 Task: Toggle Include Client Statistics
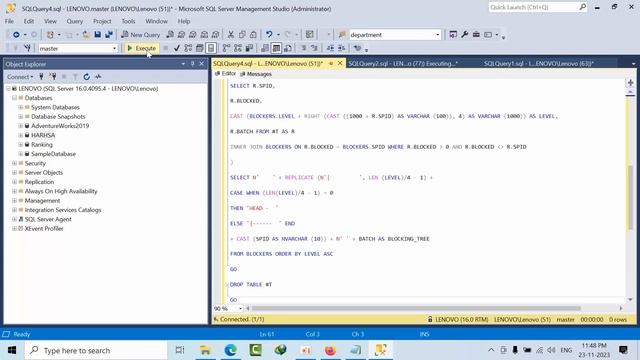coord(249,48)
